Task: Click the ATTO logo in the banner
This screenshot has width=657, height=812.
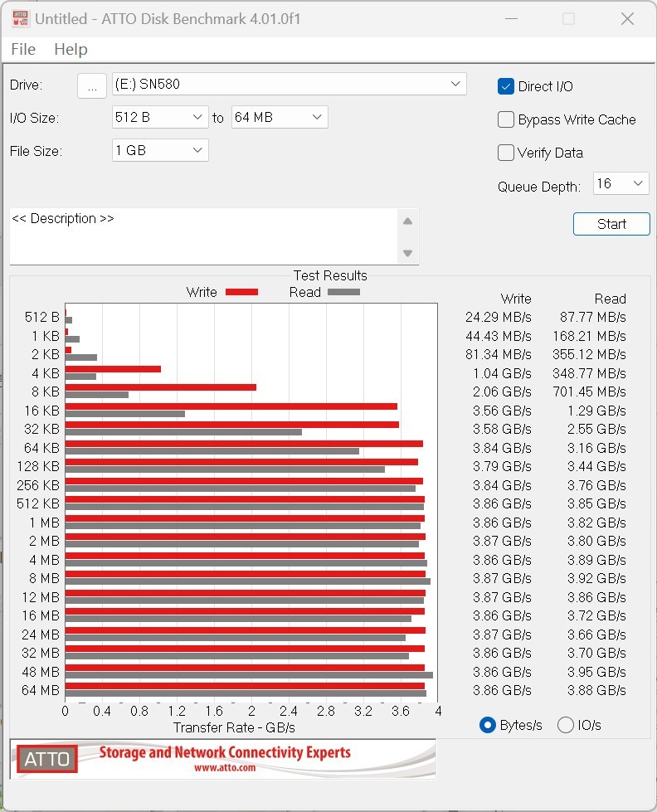Action: point(46,759)
